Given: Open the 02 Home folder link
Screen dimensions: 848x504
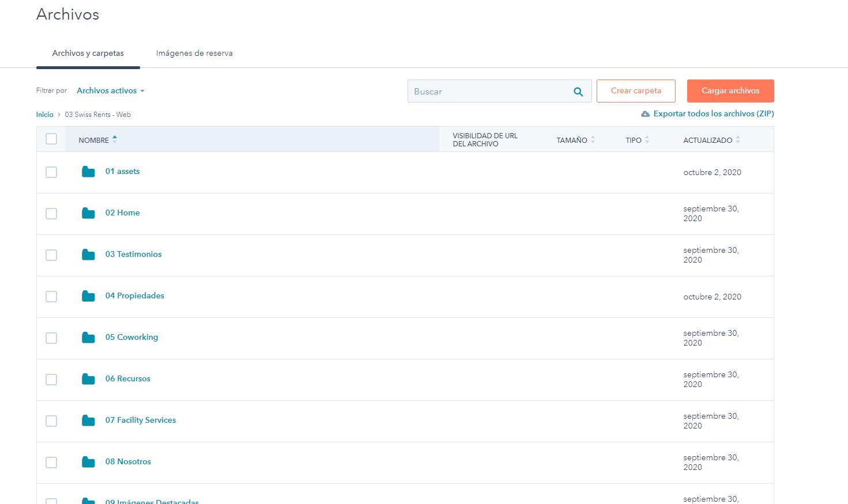Looking at the screenshot, I should pos(122,213).
